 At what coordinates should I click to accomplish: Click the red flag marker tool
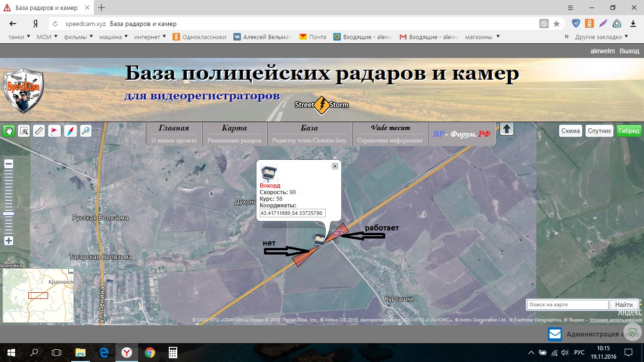click(55, 131)
